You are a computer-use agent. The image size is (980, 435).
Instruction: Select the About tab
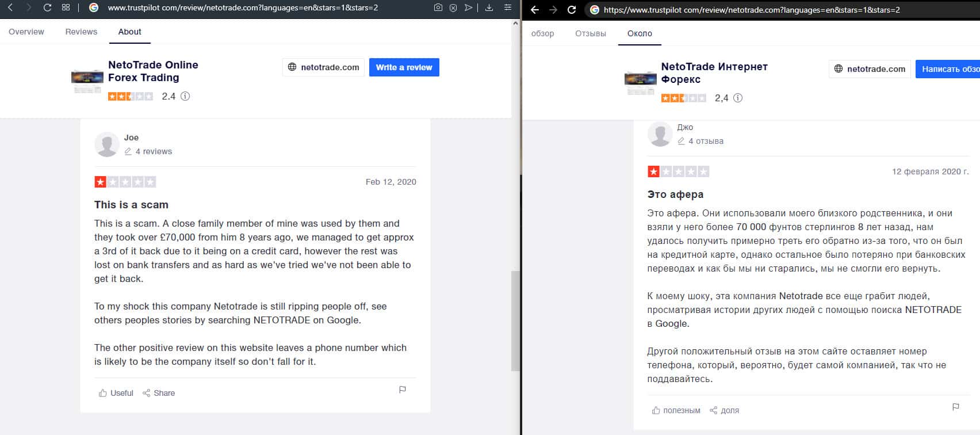click(129, 32)
